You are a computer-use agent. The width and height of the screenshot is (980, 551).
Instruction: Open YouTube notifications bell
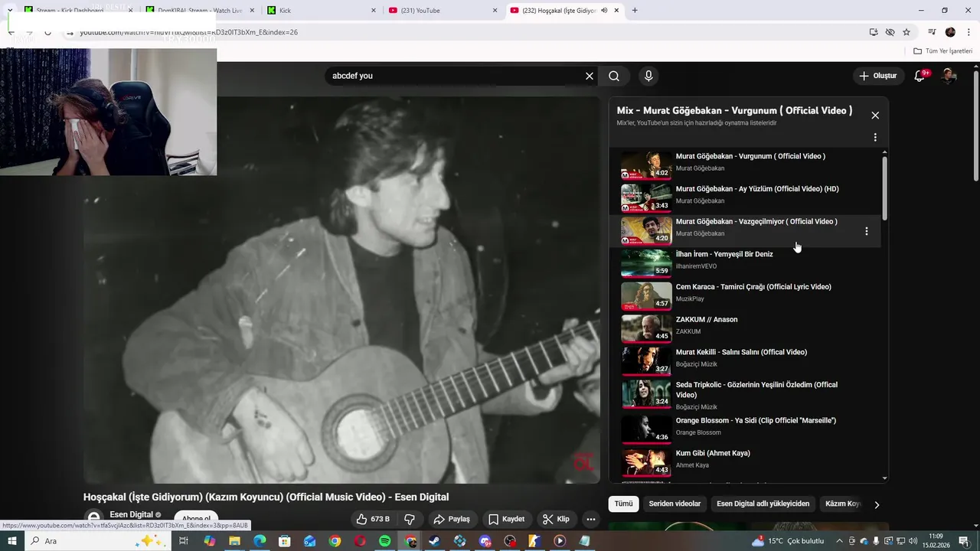[x=921, y=76]
